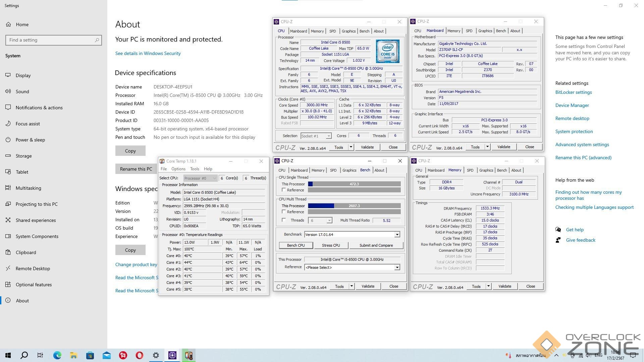Click the Find a setting search box
This screenshot has width=644, height=362.
click(x=50, y=40)
